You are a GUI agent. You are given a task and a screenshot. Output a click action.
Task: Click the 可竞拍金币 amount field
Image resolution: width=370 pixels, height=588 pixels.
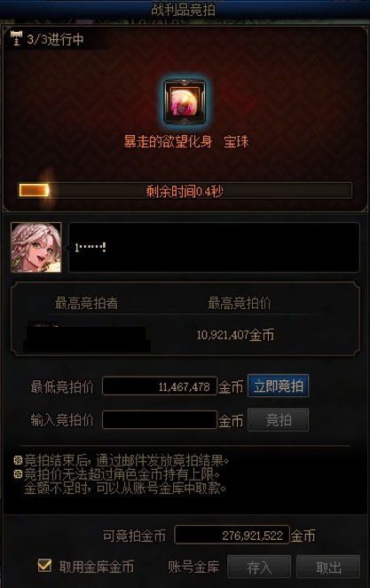coord(232,535)
